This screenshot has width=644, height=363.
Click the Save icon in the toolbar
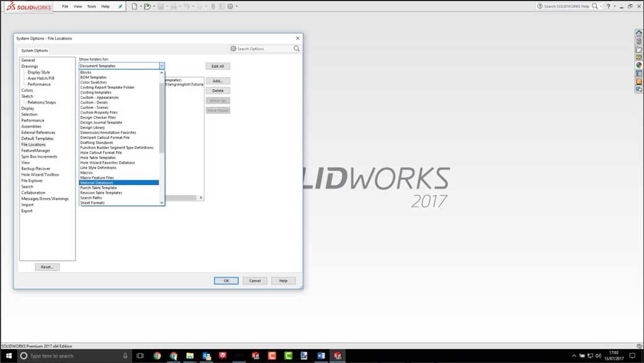pyautogui.click(x=160, y=6)
